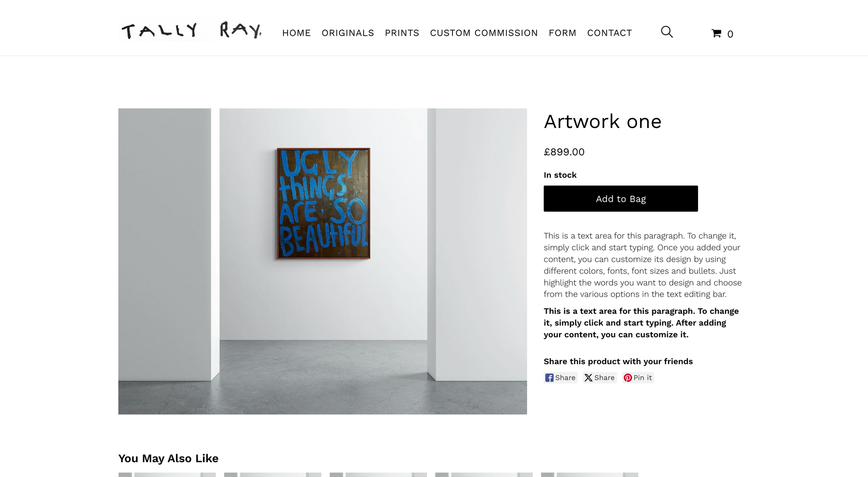The image size is (868, 477).
Task: Click the You May Also Like heading
Action: (x=168, y=458)
